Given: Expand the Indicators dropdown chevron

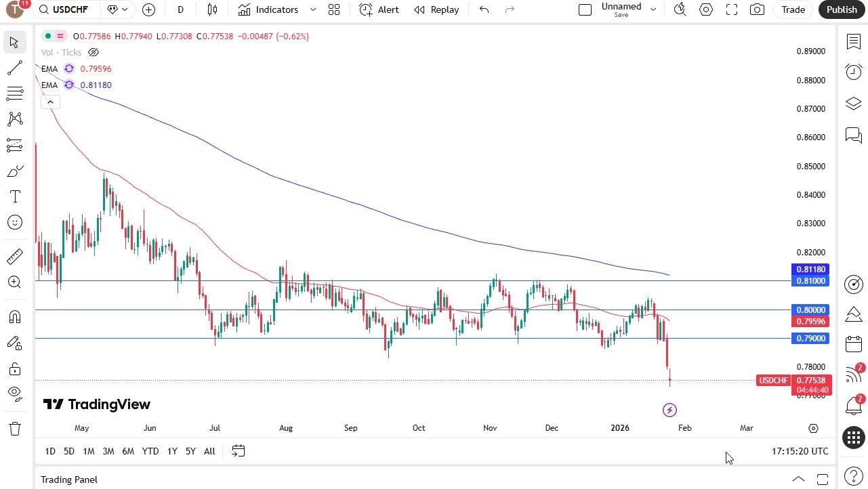Looking at the screenshot, I should click(312, 9).
